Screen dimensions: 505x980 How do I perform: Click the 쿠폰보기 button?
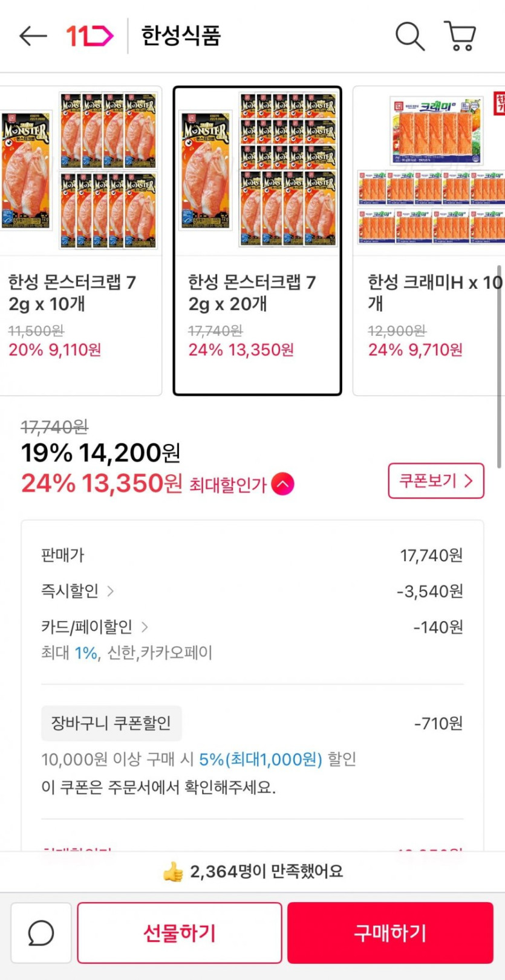pyautogui.click(x=435, y=481)
